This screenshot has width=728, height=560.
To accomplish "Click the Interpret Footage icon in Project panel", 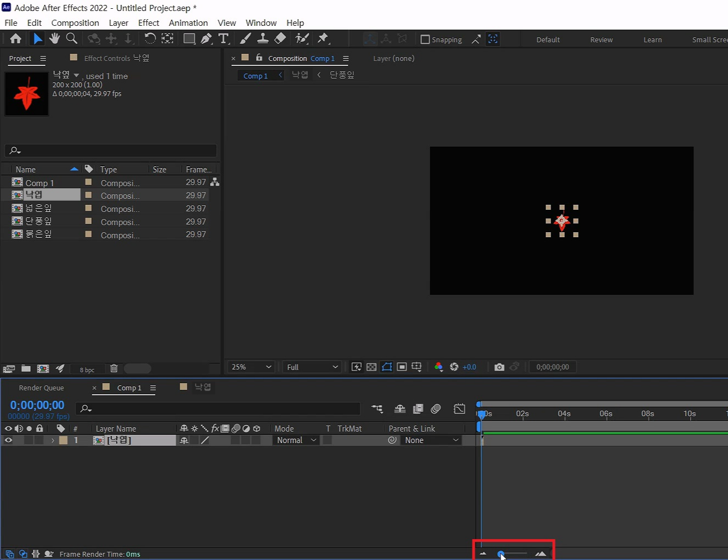I will pos(9,369).
